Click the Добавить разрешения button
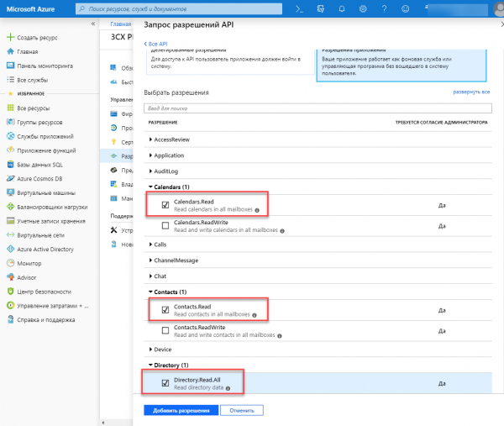Image resolution: width=504 pixels, height=426 pixels. (181, 410)
